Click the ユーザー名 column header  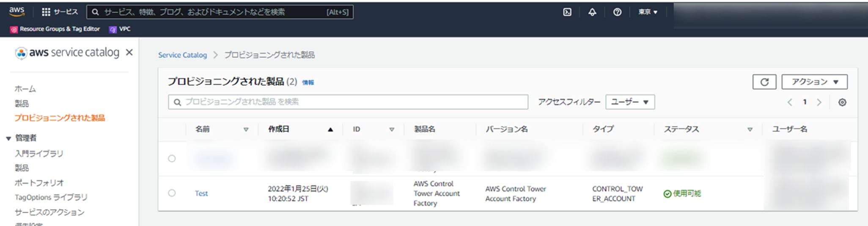789,129
